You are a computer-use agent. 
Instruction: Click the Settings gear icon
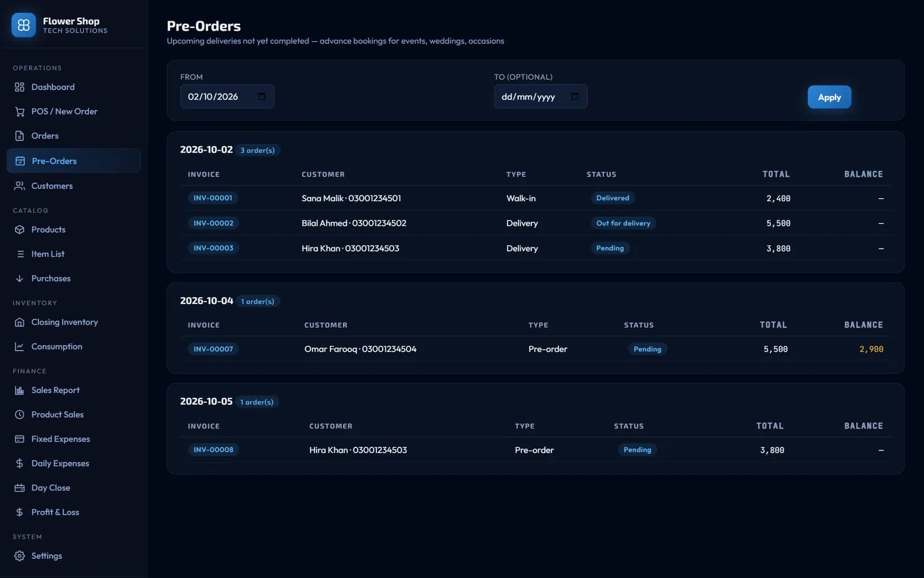click(x=20, y=555)
